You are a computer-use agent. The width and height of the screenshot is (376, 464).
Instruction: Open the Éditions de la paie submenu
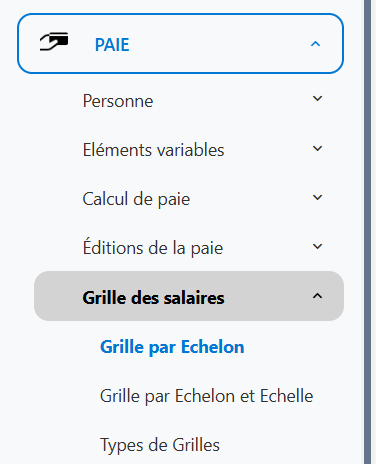153,247
